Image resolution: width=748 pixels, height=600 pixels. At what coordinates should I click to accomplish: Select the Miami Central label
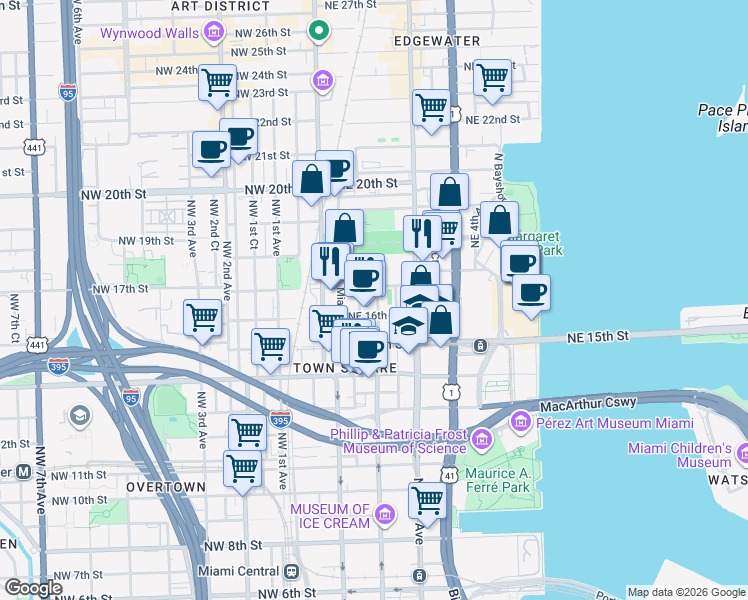(x=239, y=571)
